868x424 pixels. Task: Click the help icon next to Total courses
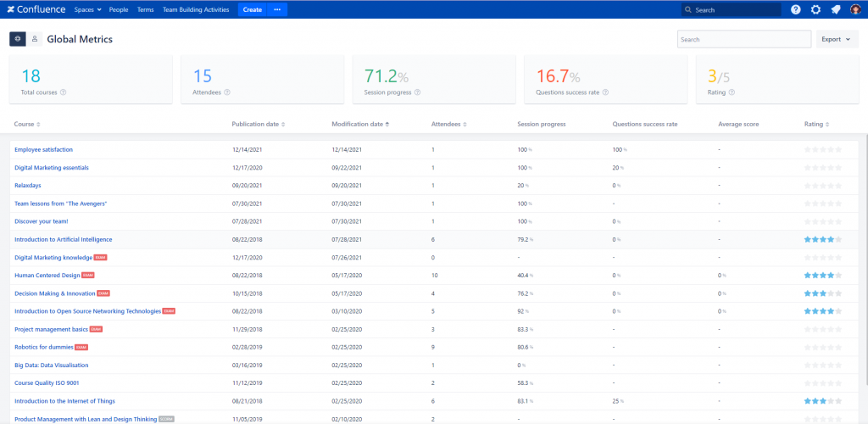tap(63, 92)
